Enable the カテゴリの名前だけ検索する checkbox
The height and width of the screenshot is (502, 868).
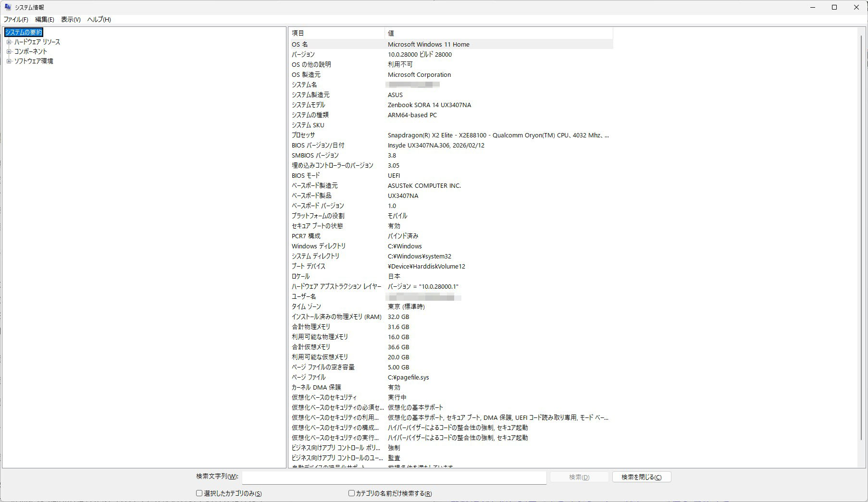pyautogui.click(x=351, y=493)
